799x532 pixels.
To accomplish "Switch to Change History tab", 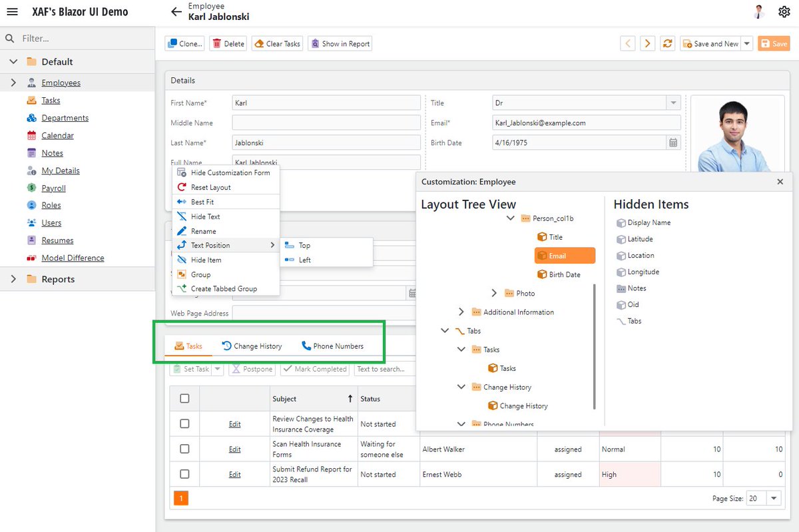I will point(252,346).
